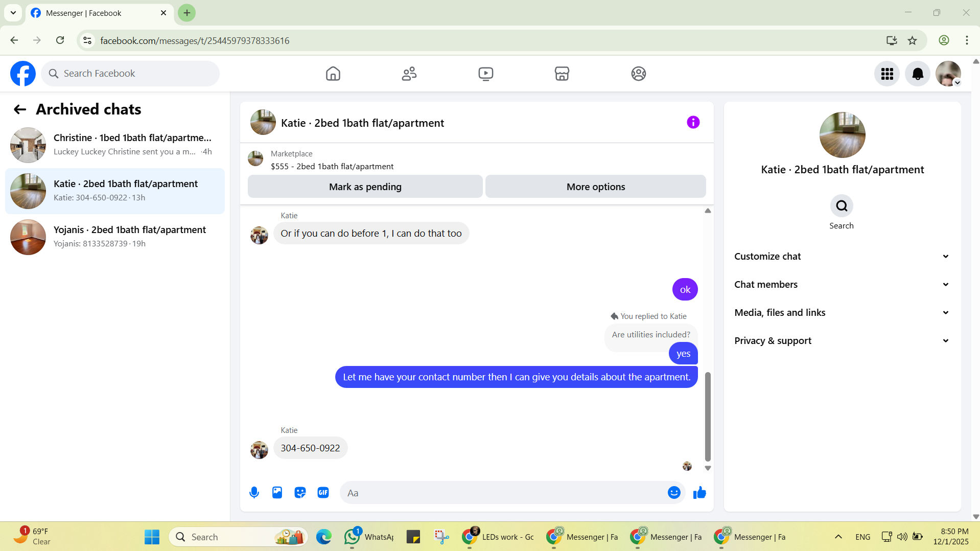Open new browser tab
The image size is (980, 551).
pos(187,13)
